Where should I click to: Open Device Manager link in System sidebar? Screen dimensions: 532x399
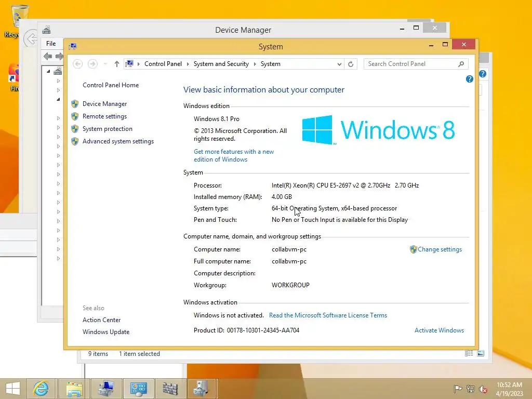[104, 104]
